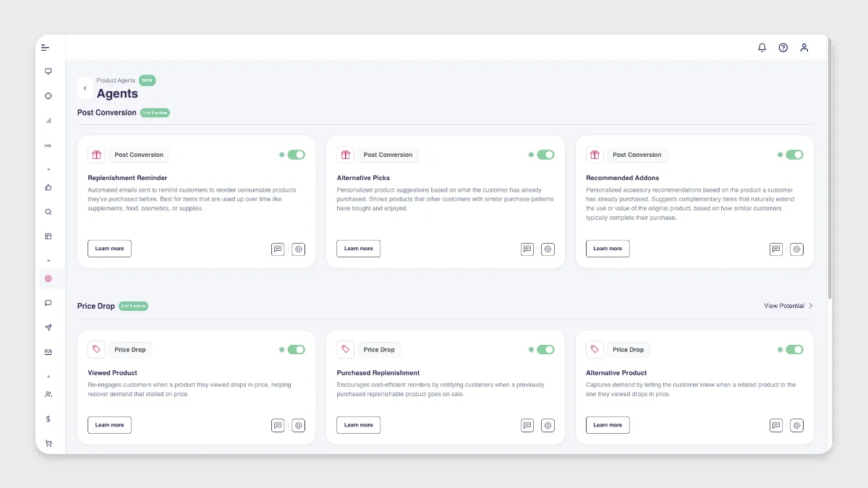The image size is (868, 488).
Task: Open the shopping cart sidebar icon
Action: pos(48,443)
